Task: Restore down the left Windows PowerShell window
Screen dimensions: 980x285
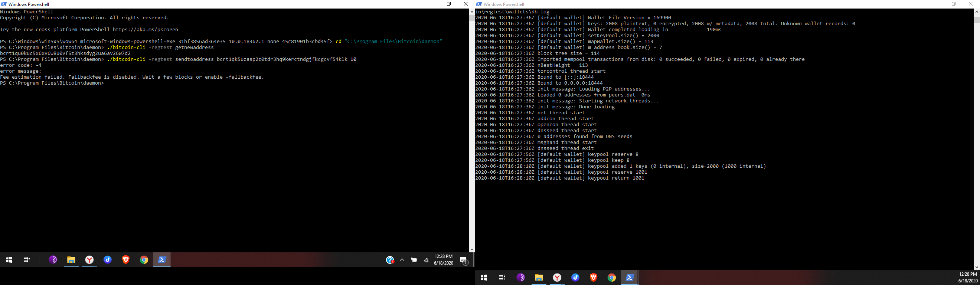Action: point(449,4)
